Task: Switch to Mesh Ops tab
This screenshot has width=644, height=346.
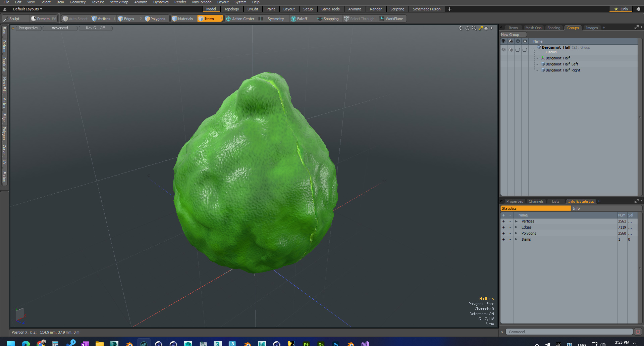Action: click(533, 28)
